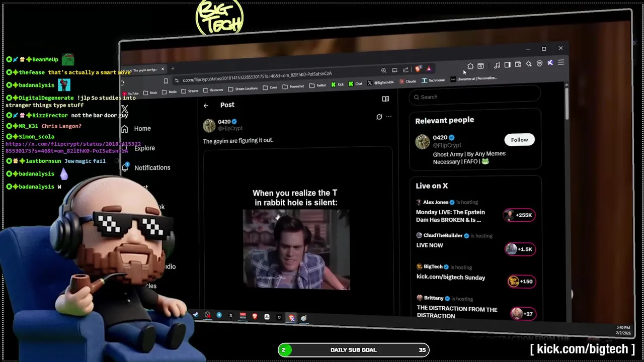Expand the Resources bookmarks folder
The height and width of the screenshot is (362, 644).
(x=213, y=90)
